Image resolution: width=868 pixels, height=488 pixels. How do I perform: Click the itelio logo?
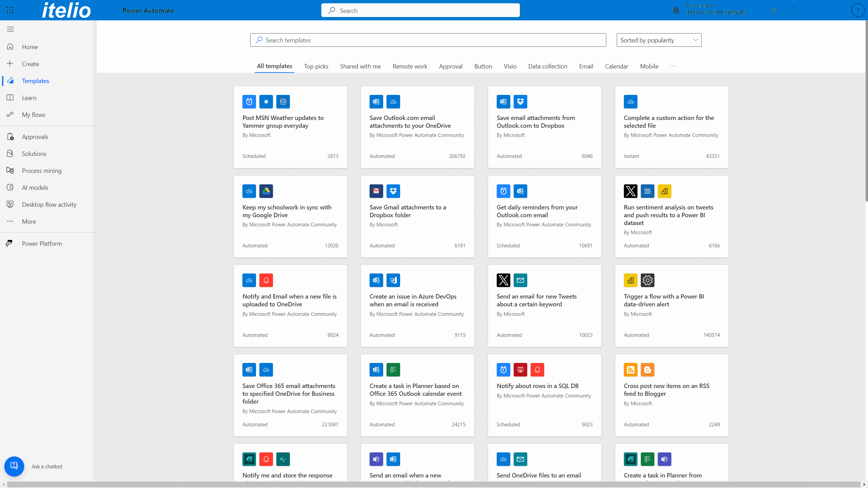(66, 10)
